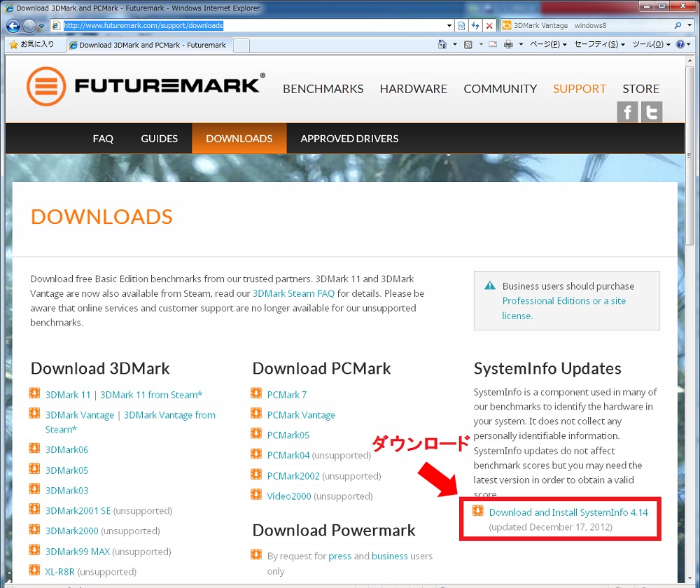Select the Download 3DMark and PCMark browser tab
This screenshot has height=588, width=700.
[x=150, y=45]
